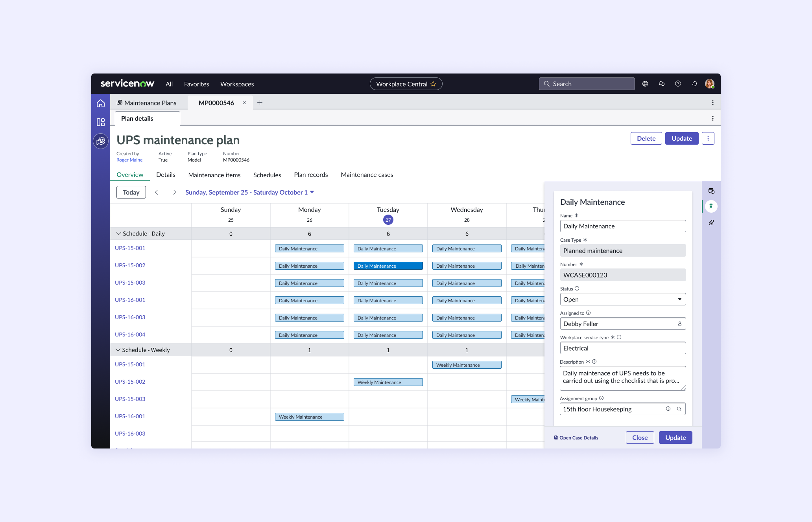
Task: Expand the date range dropdown
Action: [x=312, y=192]
